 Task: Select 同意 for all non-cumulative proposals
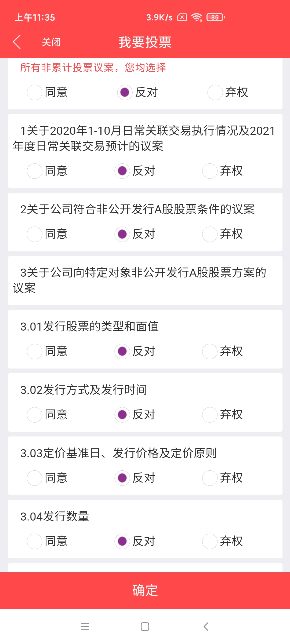click(x=35, y=92)
